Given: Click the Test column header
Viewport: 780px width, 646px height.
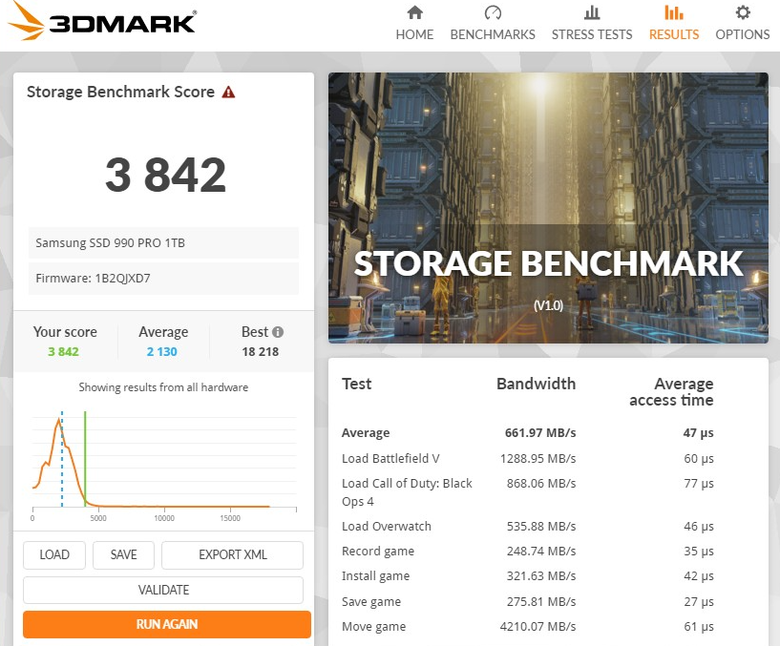Looking at the screenshot, I should click(357, 384).
